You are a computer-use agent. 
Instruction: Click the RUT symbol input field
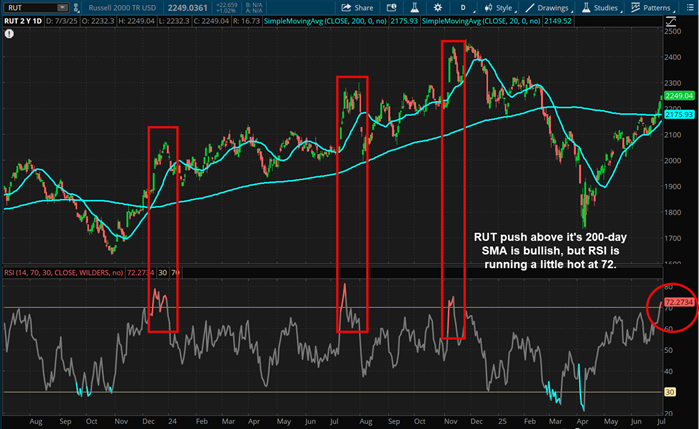click(35, 8)
